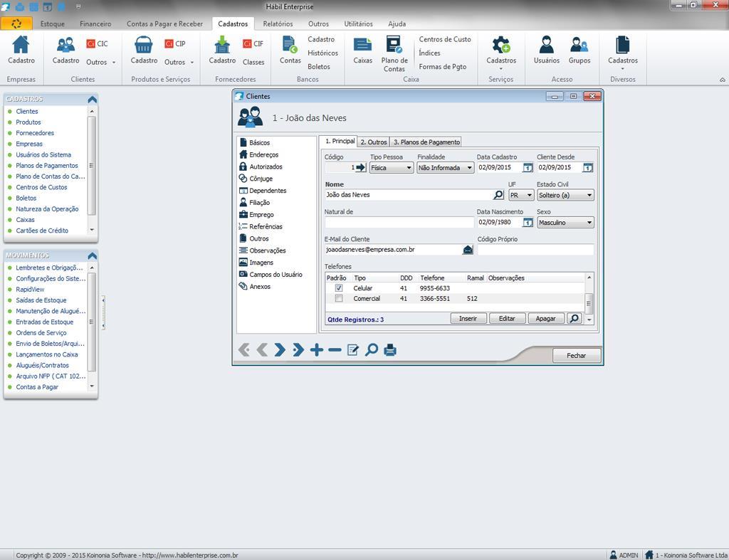Open the Relatórios ribbon tab
This screenshot has height=560, width=729.
[x=278, y=23]
